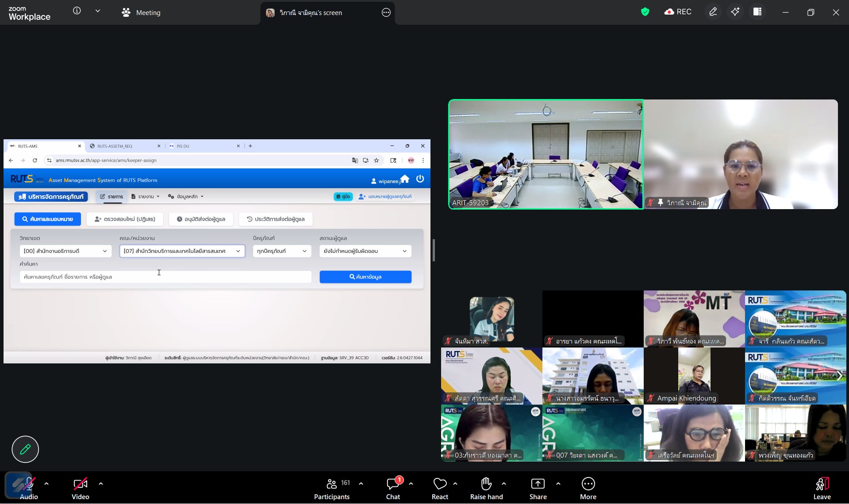849x504 pixels.
Task: Open the meeting information icon
Action: (x=77, y=11)
